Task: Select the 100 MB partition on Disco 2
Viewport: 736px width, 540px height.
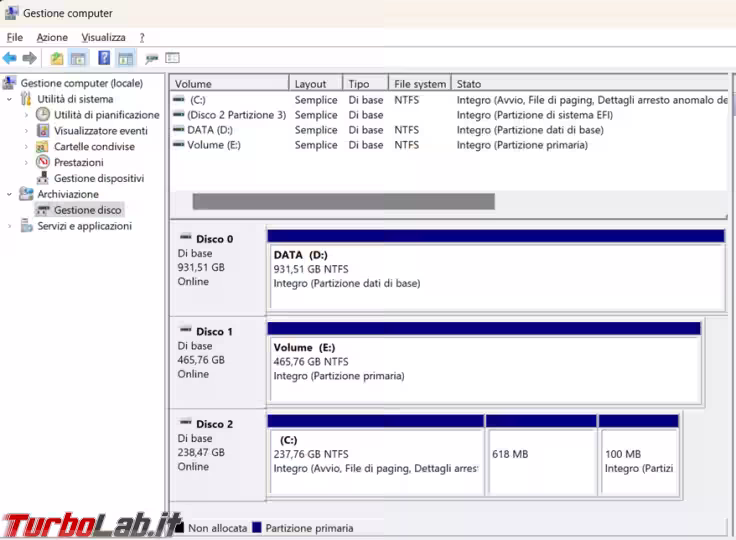Action: (x=639, y=461)
